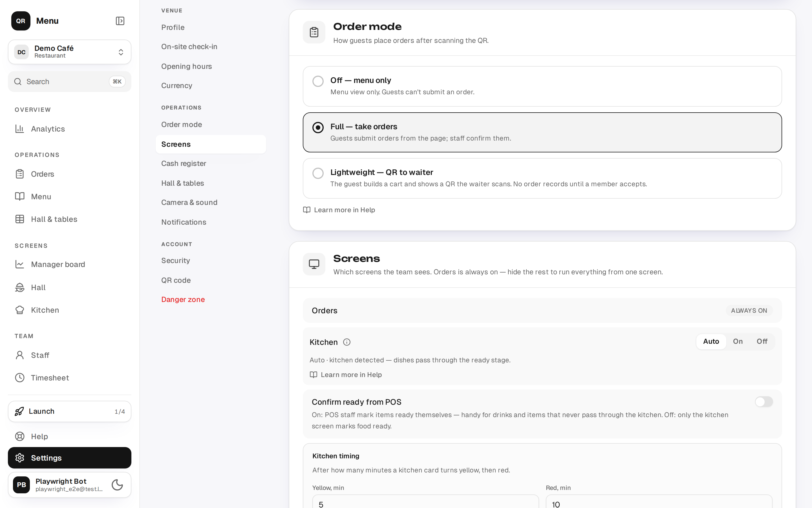
Task: Set Kitchen screen to On
Action: point(738,341)
